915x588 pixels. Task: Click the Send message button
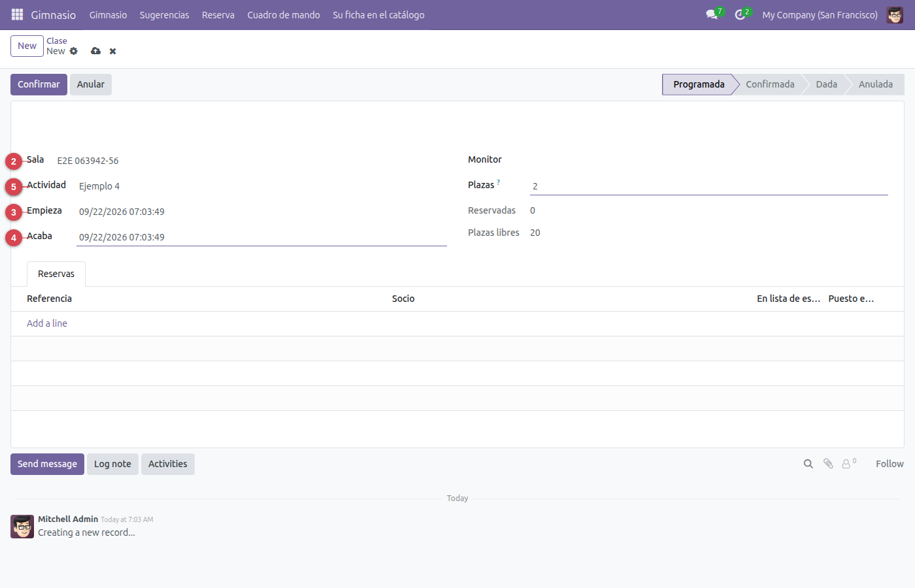(47, 464)
